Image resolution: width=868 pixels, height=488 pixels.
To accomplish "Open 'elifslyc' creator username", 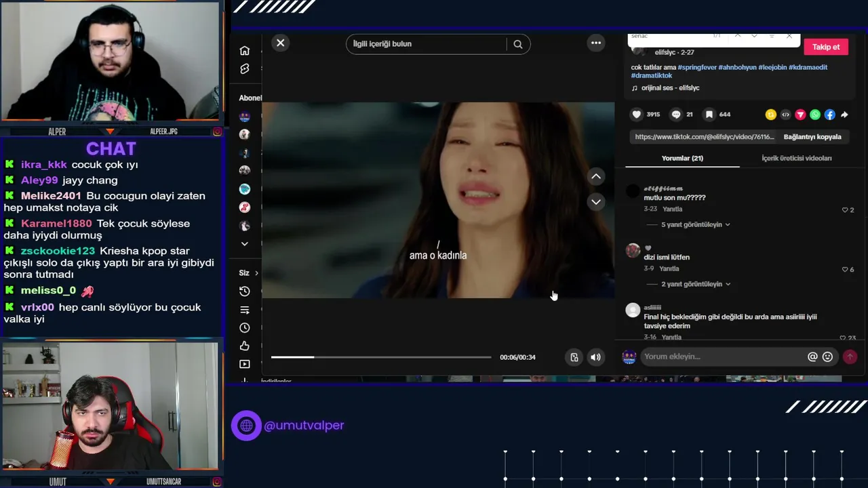I will point(665,52).
